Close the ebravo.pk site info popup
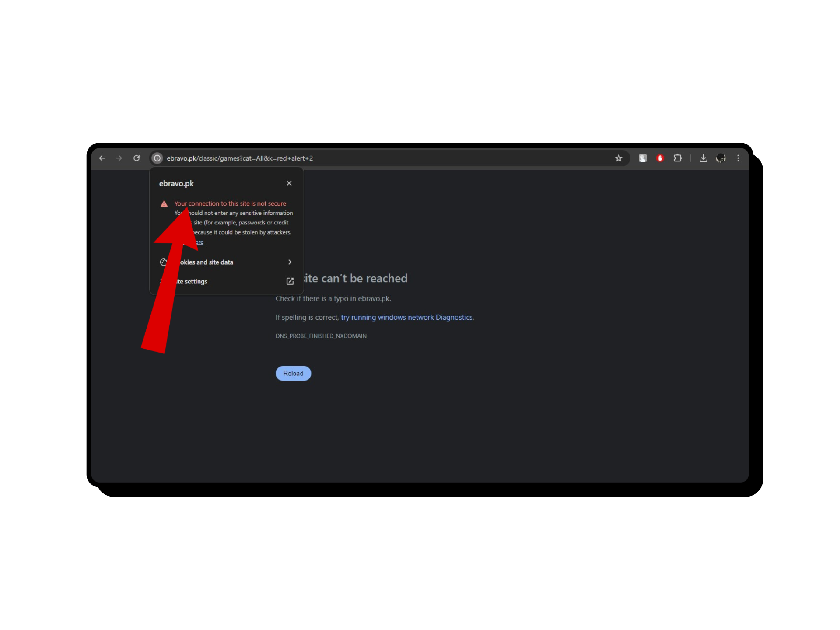Screen dimensions: 840x630 pos(289,183)
